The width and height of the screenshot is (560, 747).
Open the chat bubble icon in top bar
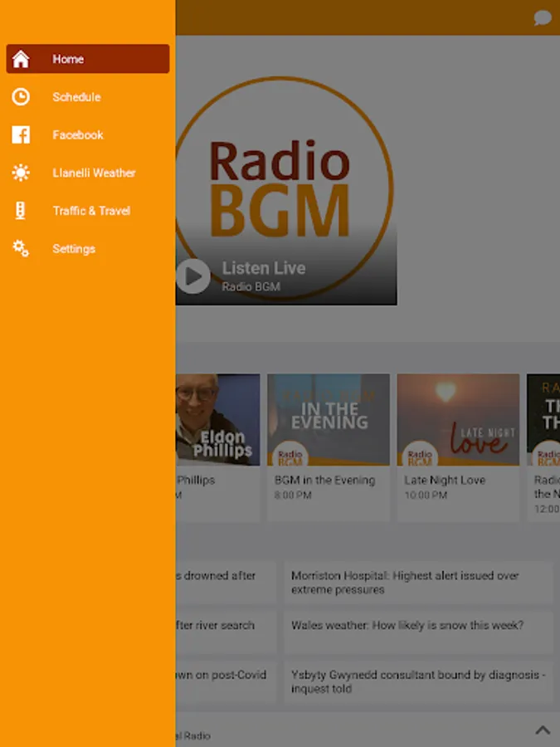click(543, 18)
